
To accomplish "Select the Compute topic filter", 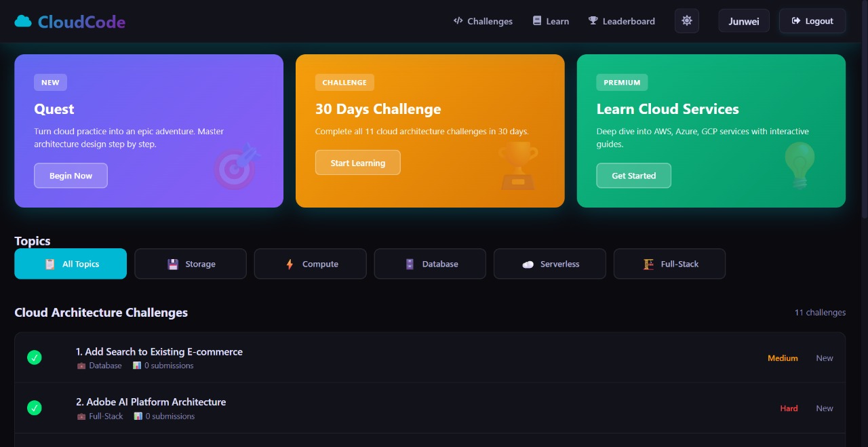I will tap(311, 264).
